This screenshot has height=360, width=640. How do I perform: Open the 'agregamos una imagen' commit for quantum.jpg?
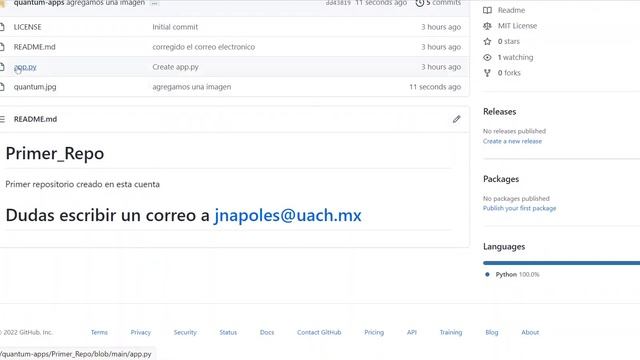click(x=191, y=87)
